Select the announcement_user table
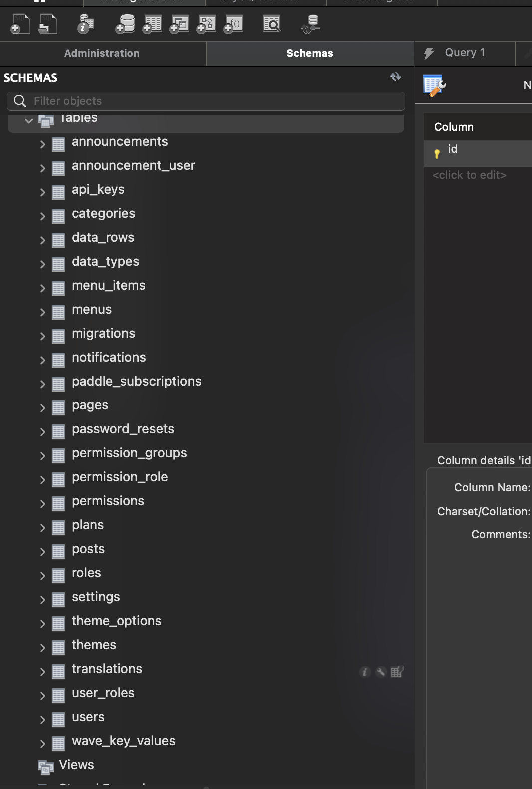Image resolution: width=532 pixels, height=789 pixels. pyautogui.click(x=133, y=165)
